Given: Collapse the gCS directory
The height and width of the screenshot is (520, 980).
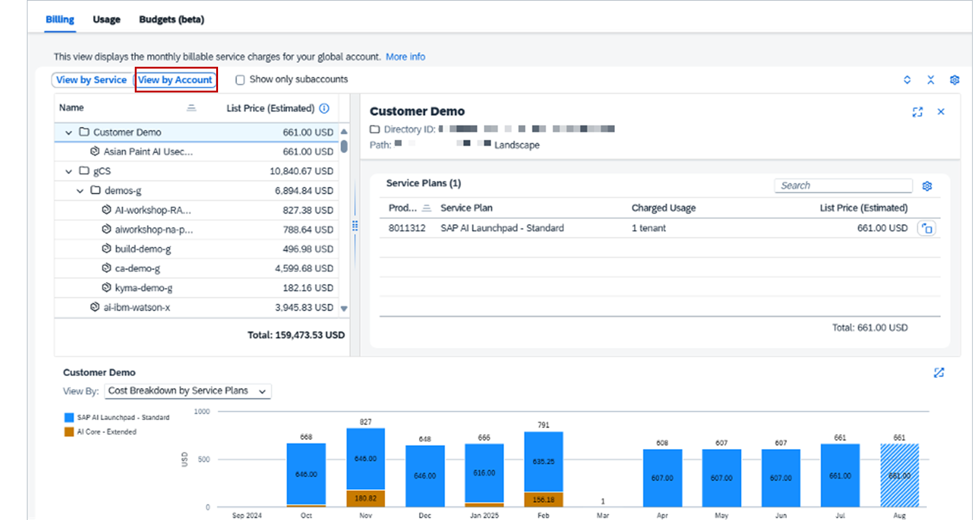Looking at the screenshot, I should [x=69, y=171].
